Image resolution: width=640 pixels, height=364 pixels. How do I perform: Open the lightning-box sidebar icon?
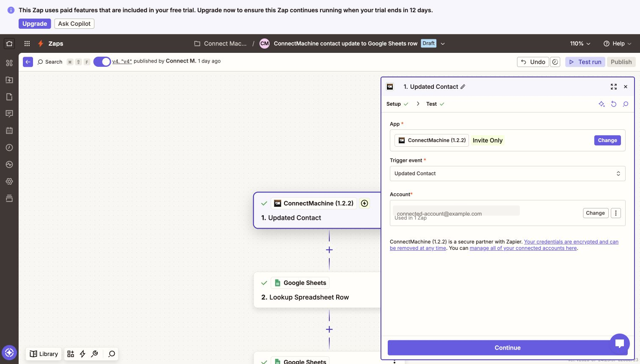(x=9, y=80)
